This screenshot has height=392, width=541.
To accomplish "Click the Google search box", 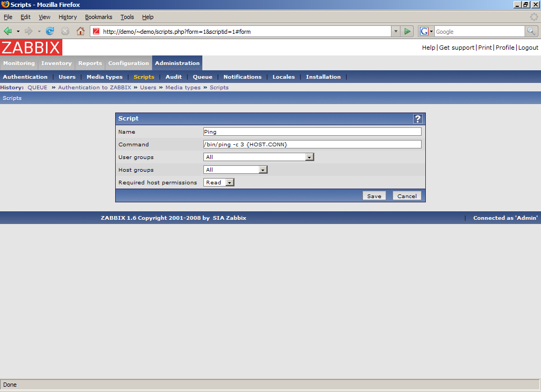I will (x=480, y=31).
